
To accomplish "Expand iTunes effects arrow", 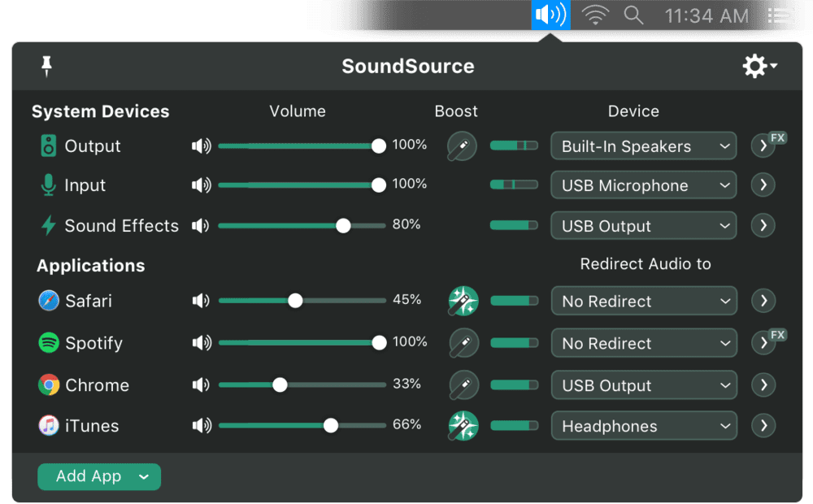I will [x=763, y=426].
